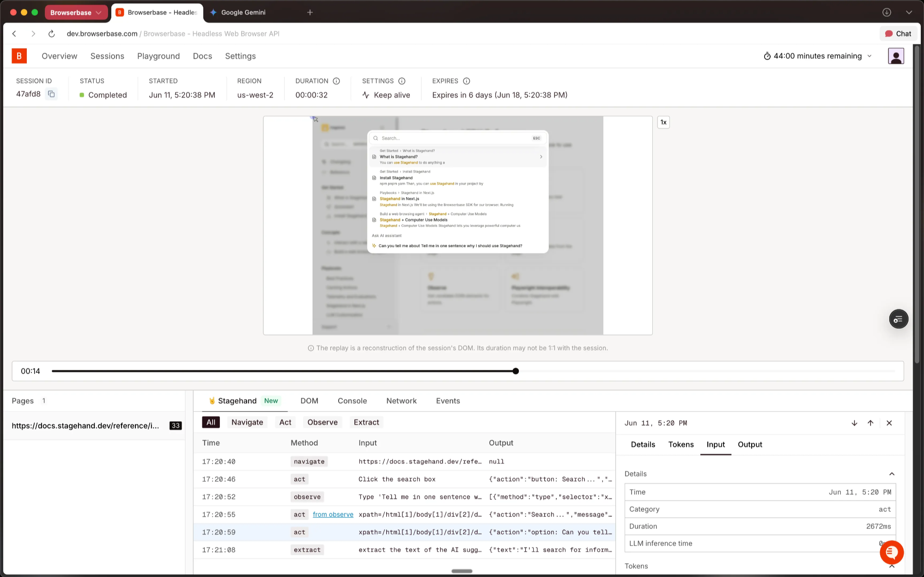Collapse the Tokens section

point(892,566)
